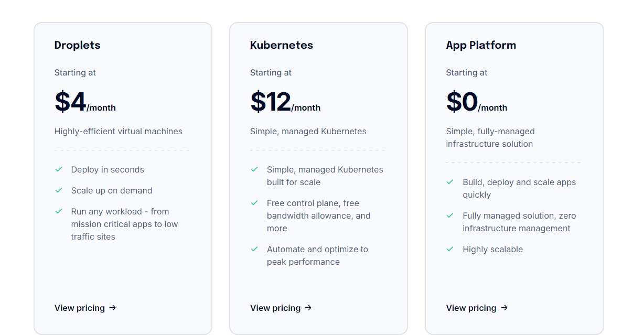Click the $4/month Droplets price
The height and width of the screenshot is (335, 644).
click(85, 102)
